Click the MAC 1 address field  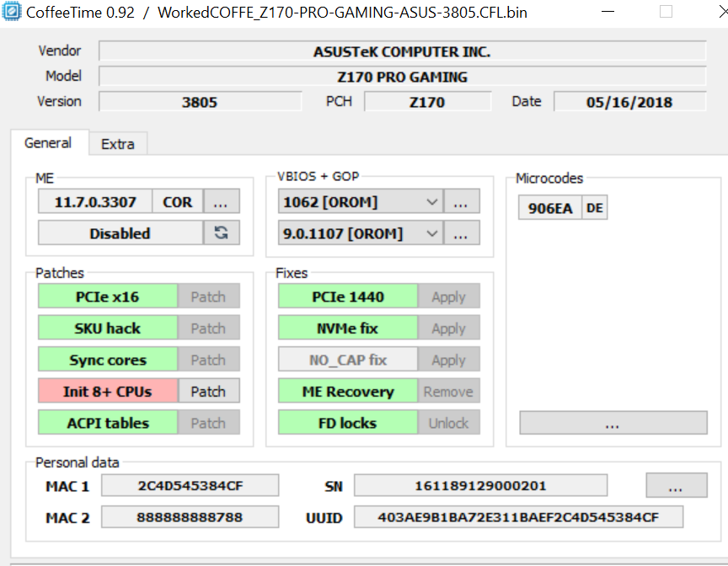(x=190, y=485)
